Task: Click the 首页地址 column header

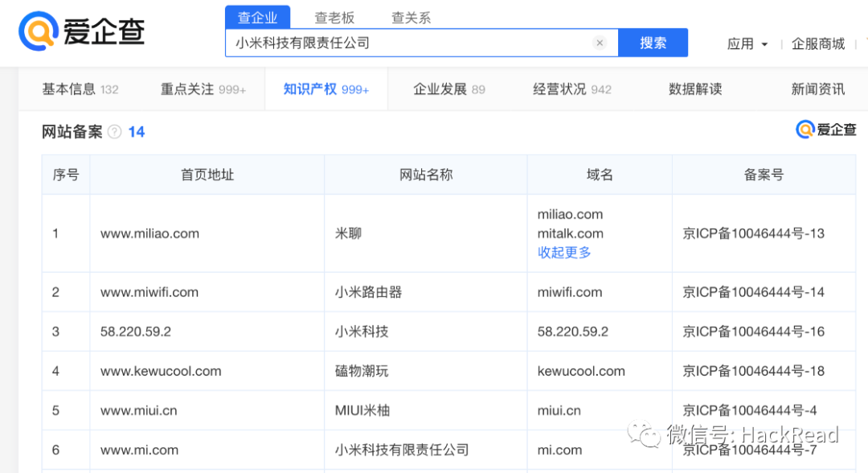Action: [207, 175]
